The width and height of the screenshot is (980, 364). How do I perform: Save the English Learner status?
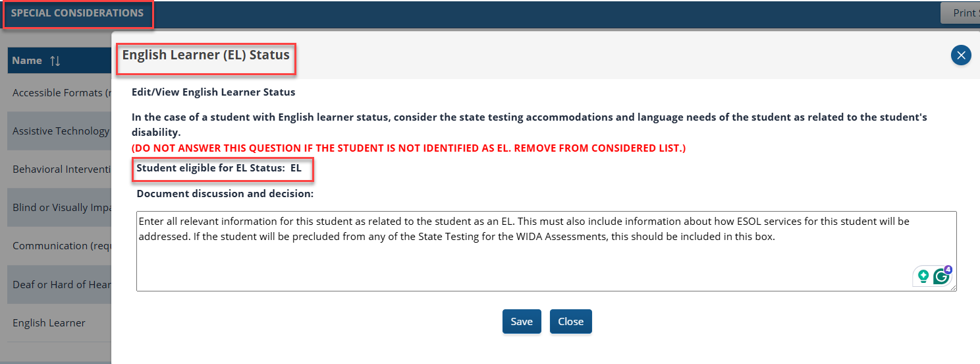pos(522,321)
